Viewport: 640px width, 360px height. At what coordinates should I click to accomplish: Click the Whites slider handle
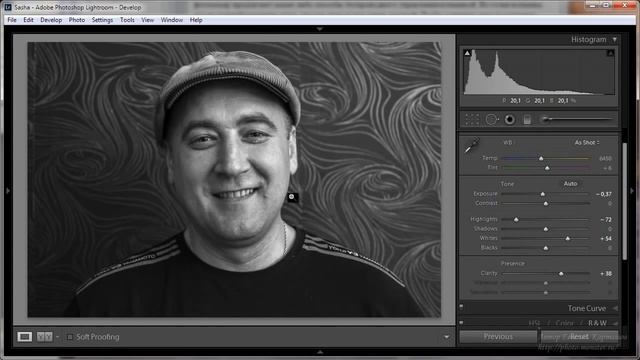pyautogui.click(x=568, y=238)
